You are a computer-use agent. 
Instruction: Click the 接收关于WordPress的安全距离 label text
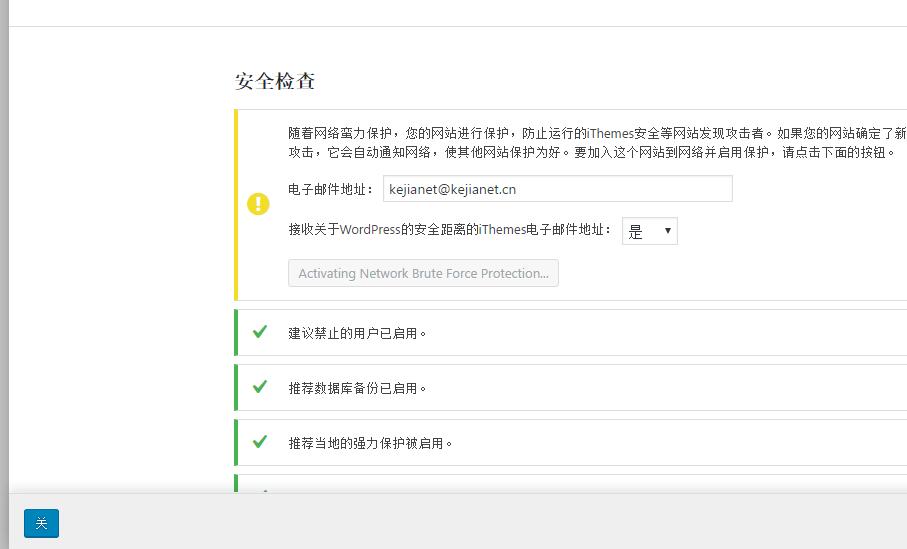[x=450, y=230]
